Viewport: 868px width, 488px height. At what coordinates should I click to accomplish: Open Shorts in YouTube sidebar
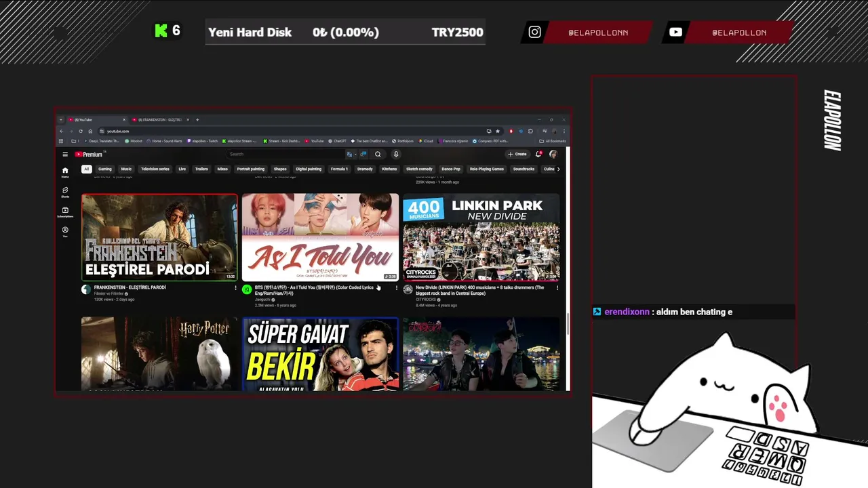coord(65,192)
